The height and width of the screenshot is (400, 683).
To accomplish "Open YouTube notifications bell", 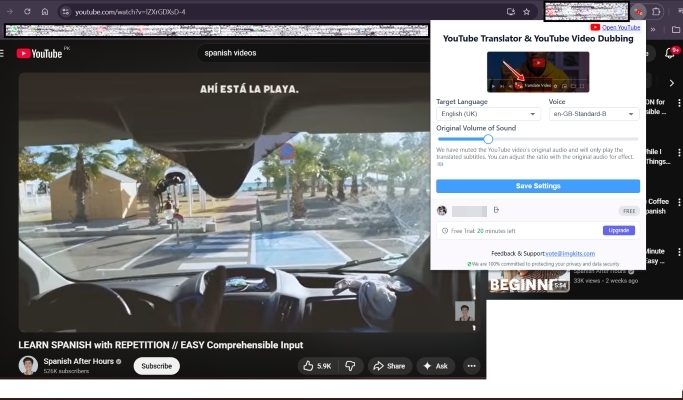I will [x=670, y=53].
